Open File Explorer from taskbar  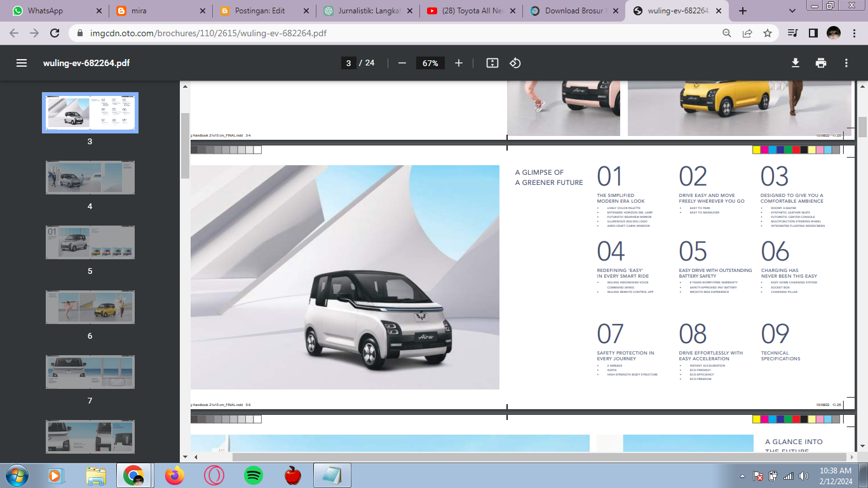tap(96, 475)
